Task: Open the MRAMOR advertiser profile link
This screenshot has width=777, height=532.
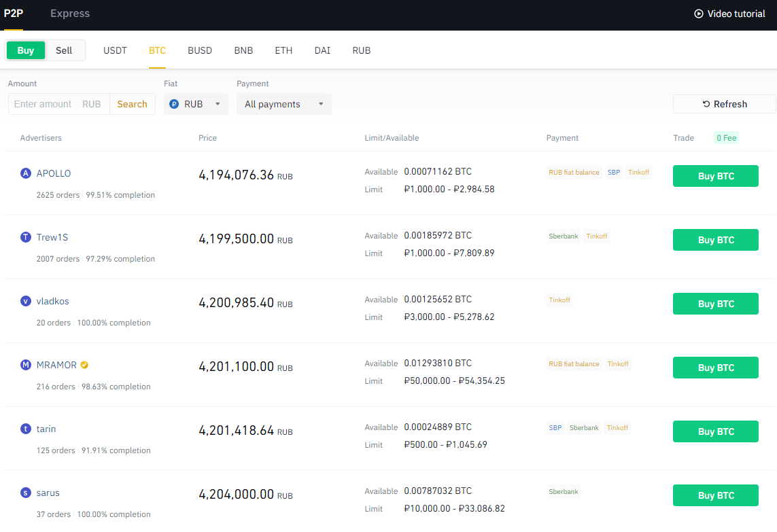Action: point(56,365)
